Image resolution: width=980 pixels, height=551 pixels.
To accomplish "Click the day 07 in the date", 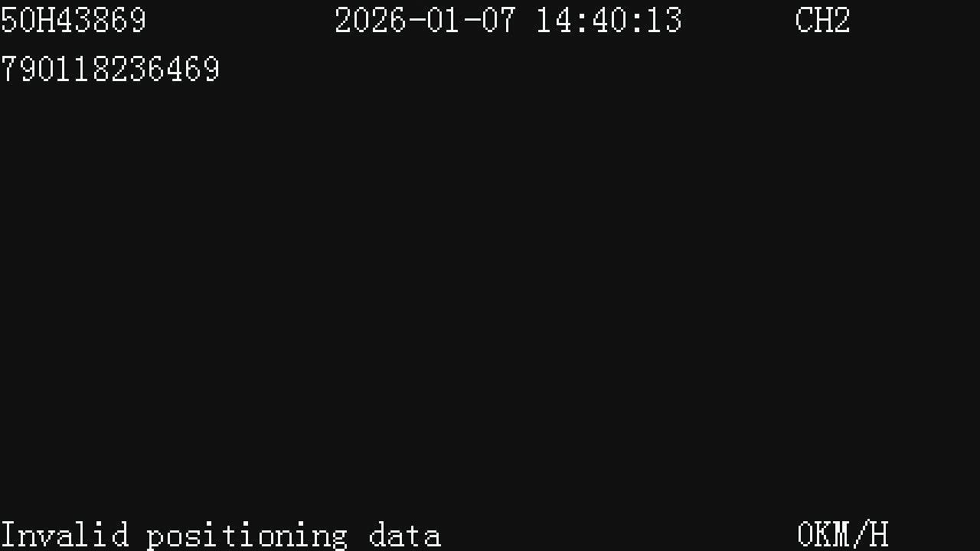I will [x=498, y=21].
